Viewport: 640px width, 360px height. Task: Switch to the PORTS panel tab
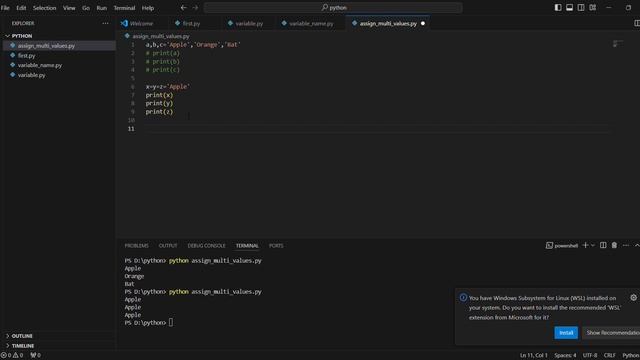coord(276,246)
